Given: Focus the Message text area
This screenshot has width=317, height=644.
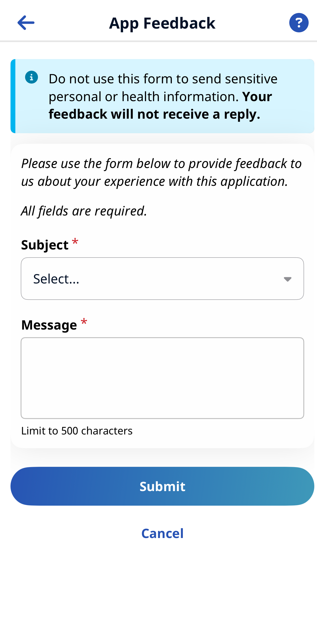Looking at the screenshot, I should click(162, 378).
